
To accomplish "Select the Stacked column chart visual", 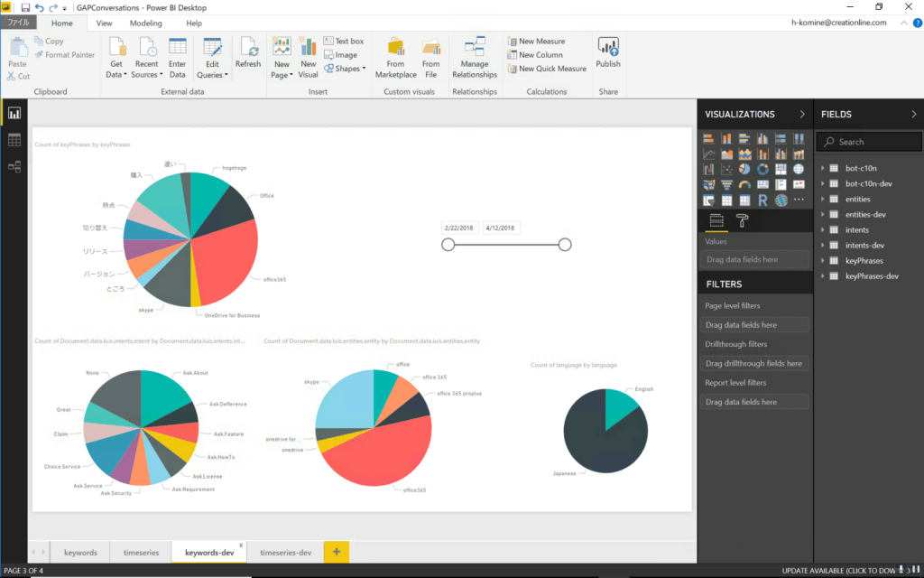I will click(726, 138).
